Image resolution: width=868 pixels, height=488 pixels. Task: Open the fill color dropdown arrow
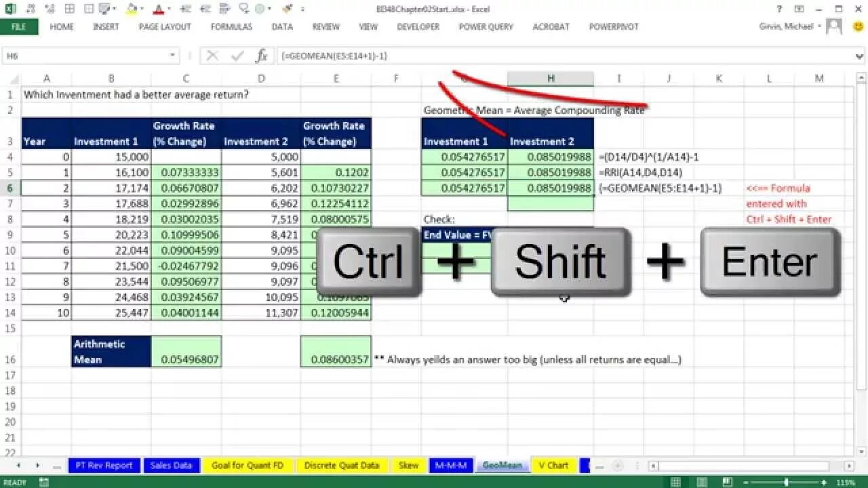[x=143, y=9]
